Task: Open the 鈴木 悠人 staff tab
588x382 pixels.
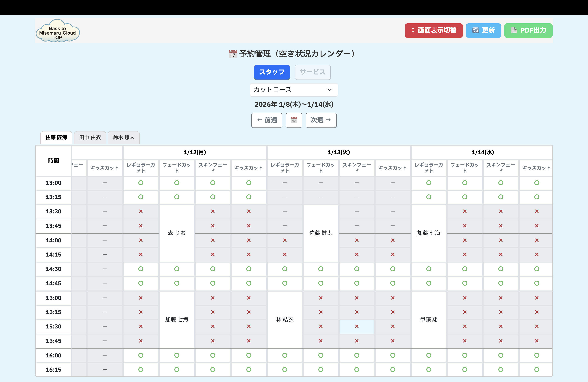Action: click(124, 137)
